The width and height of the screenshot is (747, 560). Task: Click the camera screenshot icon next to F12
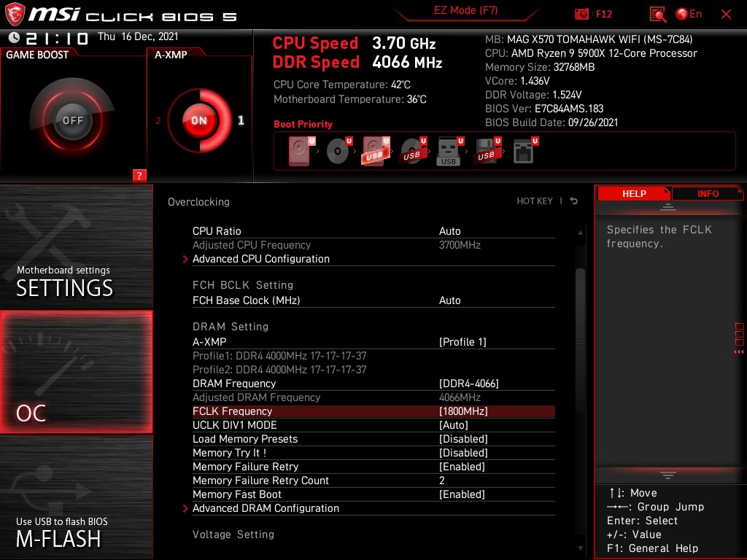pos(582,14)
